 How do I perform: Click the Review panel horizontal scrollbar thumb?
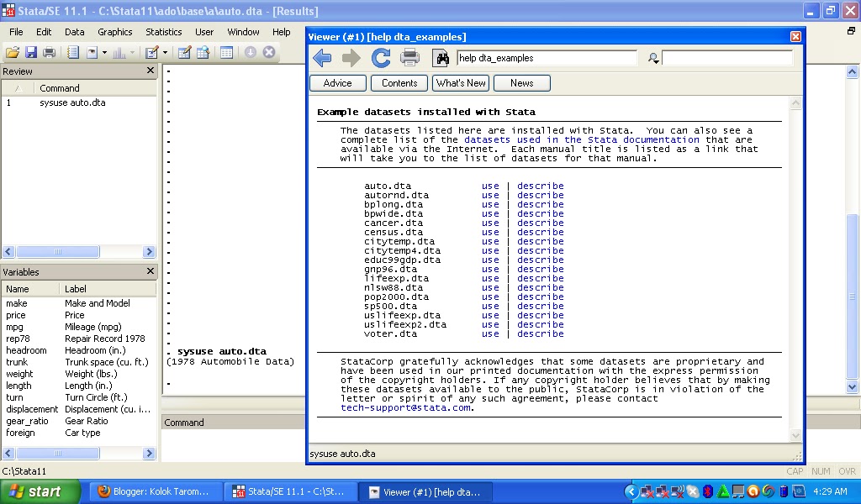point(58,252)
